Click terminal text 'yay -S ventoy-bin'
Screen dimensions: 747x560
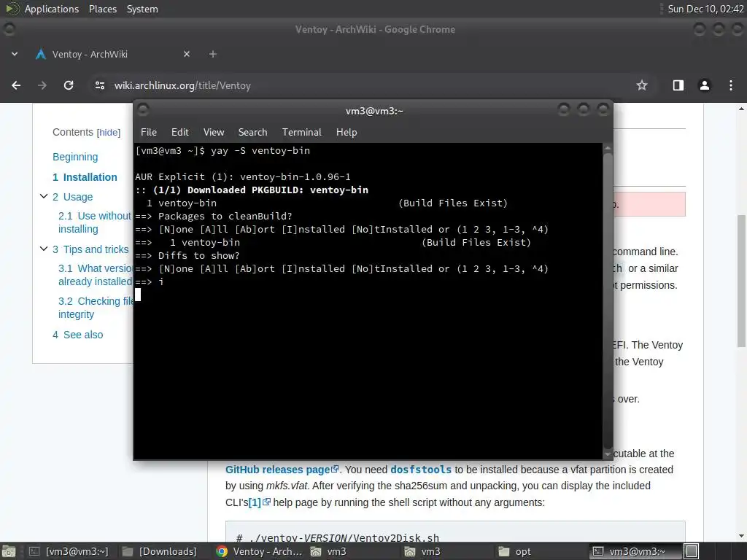click(260, 150)
